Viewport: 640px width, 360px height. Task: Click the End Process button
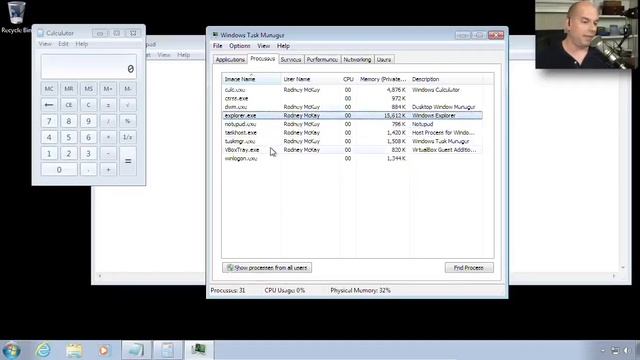click(469, 268)
